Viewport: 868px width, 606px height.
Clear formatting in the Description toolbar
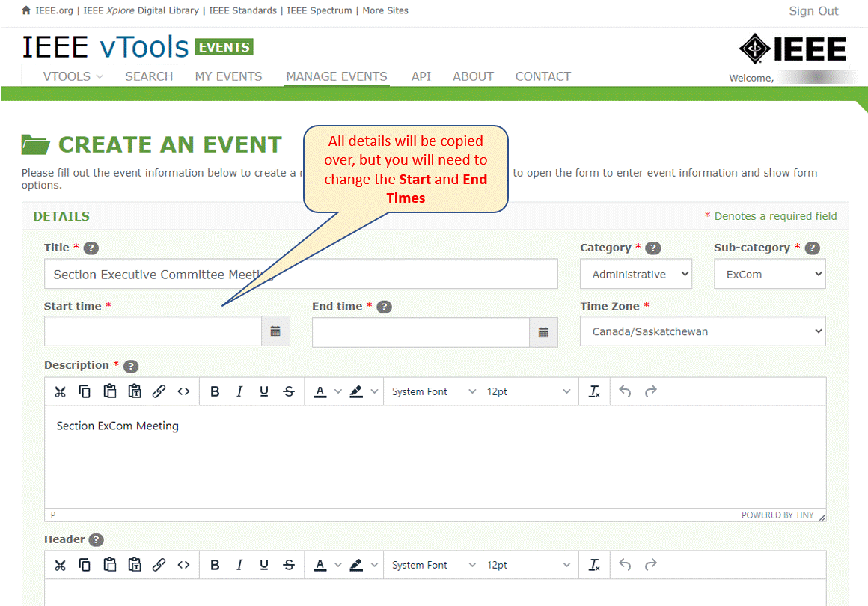coord(595,392)
